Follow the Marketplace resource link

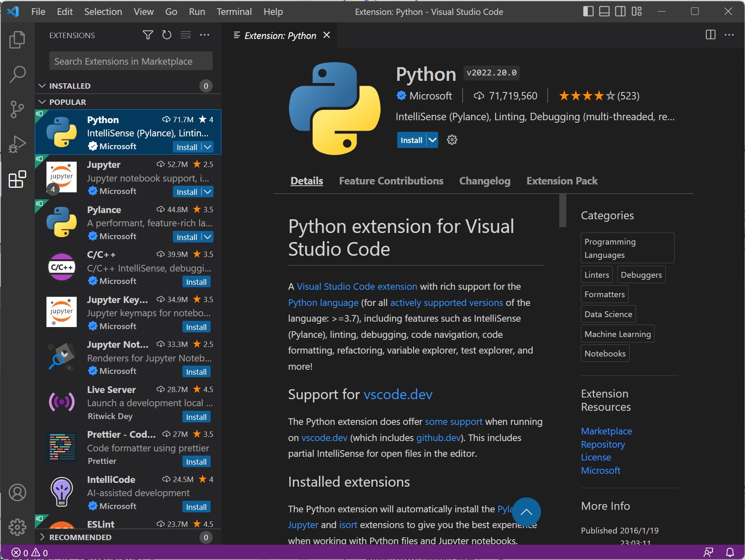pos(607,431)
